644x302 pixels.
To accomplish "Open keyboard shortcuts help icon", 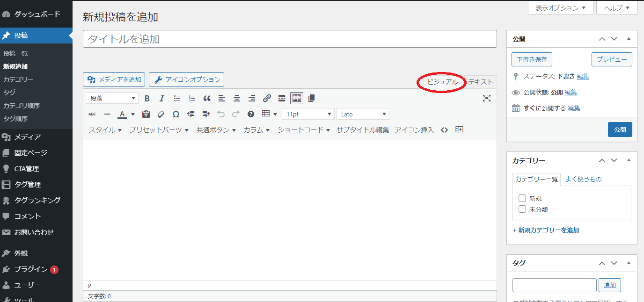I will tap(251, 114).
